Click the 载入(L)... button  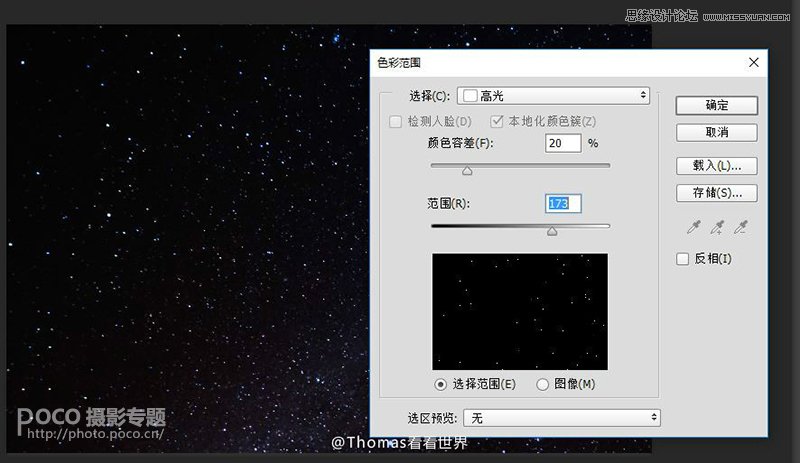point(717,166)
